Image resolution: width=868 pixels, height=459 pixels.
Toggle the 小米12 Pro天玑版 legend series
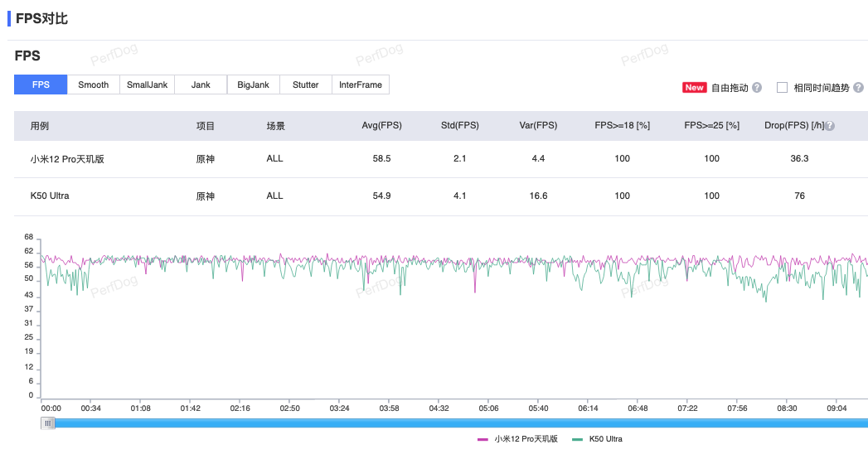(x=518, y=439)
